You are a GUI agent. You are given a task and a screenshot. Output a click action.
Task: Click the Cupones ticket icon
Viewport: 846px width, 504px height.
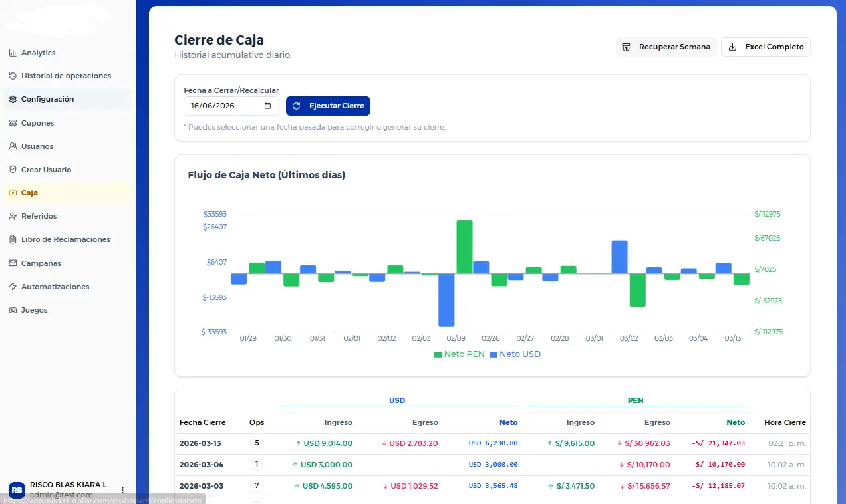[13, 123]
